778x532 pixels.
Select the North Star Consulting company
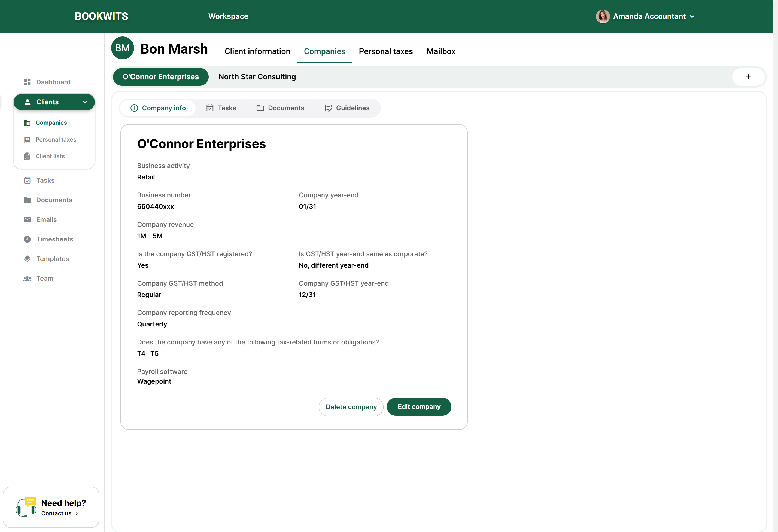coord(257,77)
